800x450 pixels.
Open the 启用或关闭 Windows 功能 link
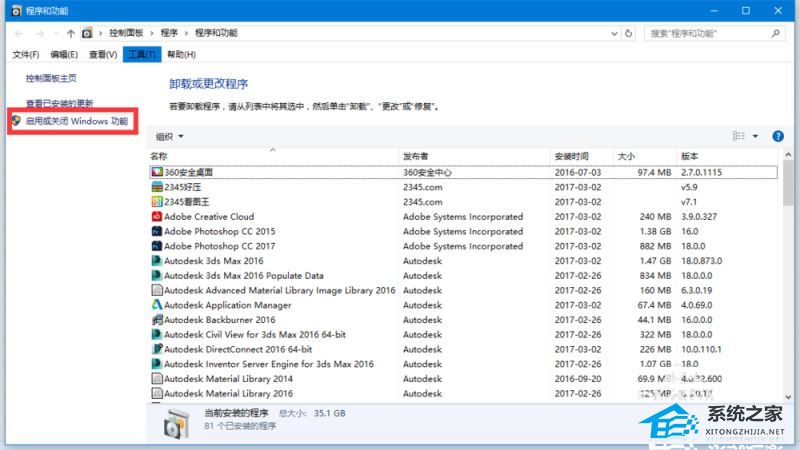(77, 121)
